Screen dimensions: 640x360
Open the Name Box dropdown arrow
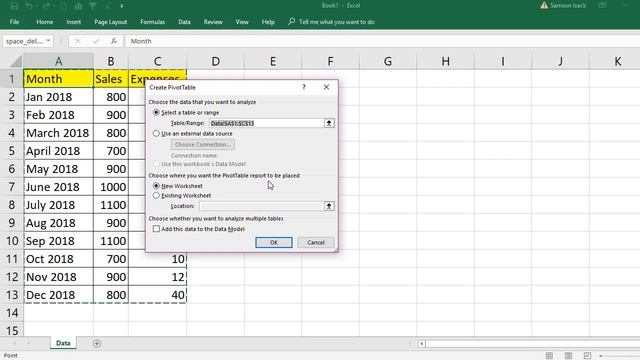[49, 41]
